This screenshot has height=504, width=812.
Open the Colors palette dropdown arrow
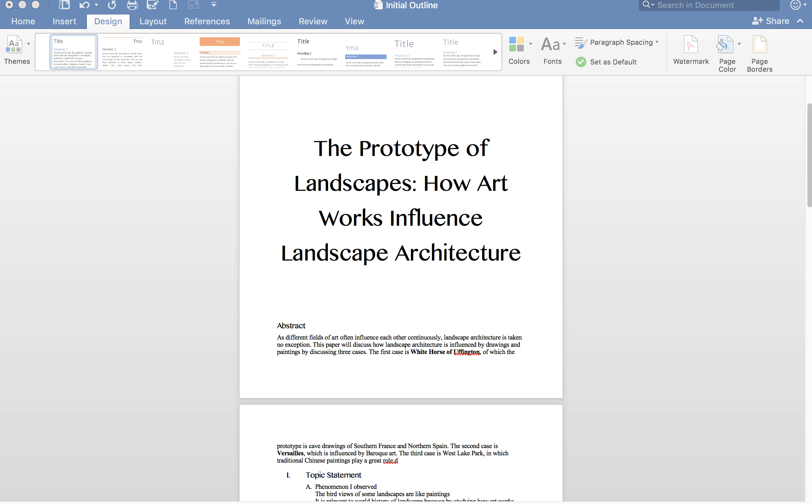531,44
